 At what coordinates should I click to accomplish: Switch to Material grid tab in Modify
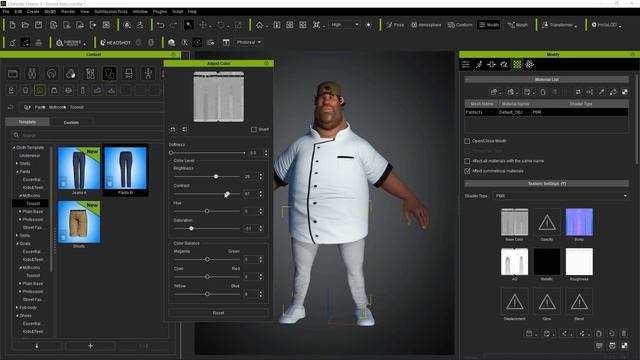(x=517, y=64)
